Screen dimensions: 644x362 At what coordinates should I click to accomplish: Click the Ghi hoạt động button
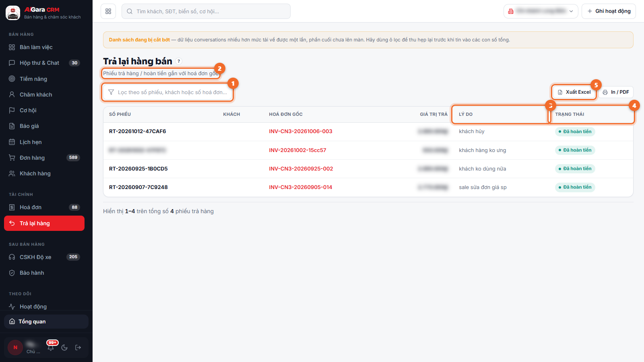pyautogui.click(x=609, y=11)
